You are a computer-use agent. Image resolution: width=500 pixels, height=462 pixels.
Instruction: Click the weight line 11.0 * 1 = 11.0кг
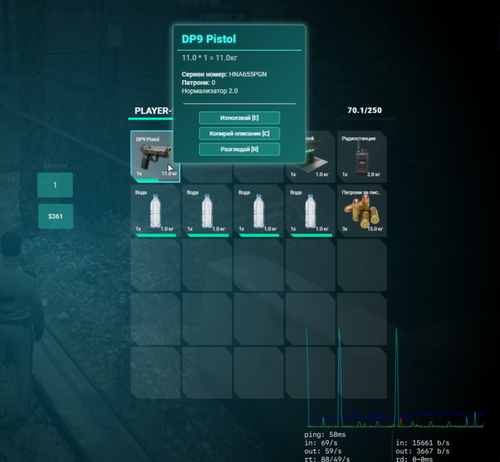(209, 58)
